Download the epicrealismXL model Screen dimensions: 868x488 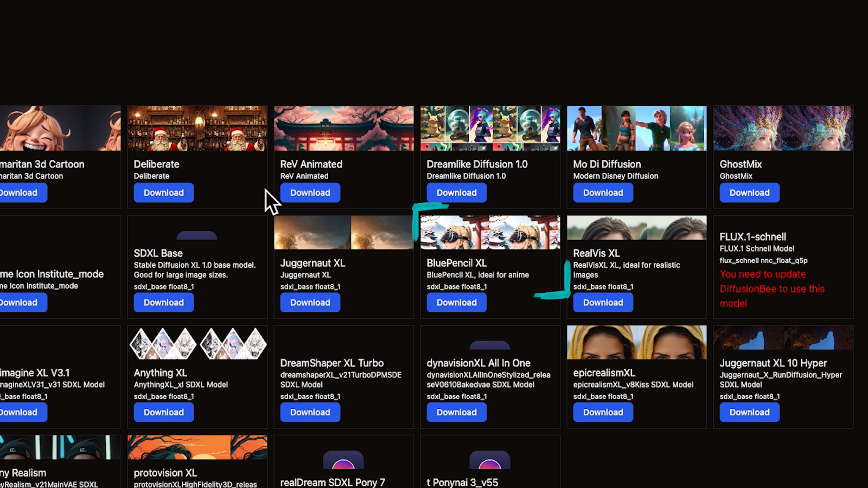[x=603, y=412]
